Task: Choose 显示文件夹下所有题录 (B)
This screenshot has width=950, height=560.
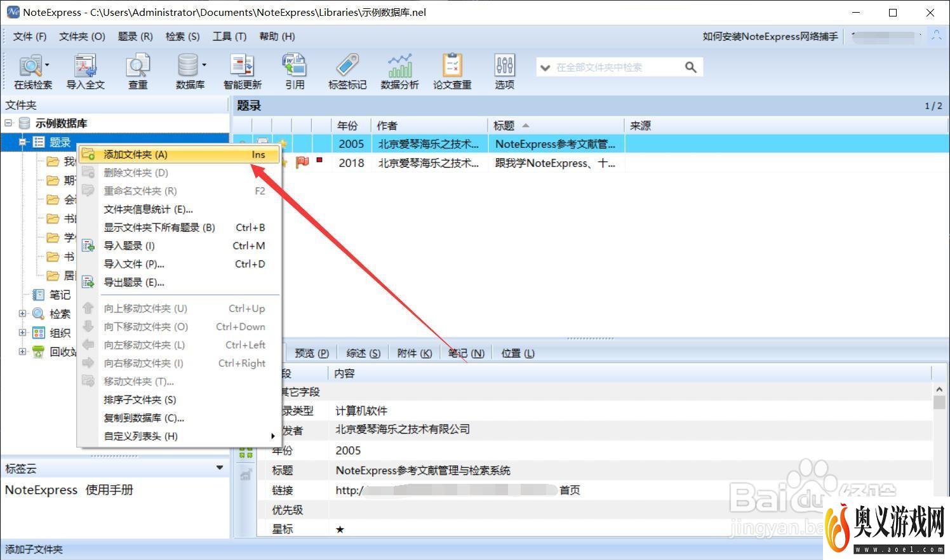Action: [x=180, y=227]
